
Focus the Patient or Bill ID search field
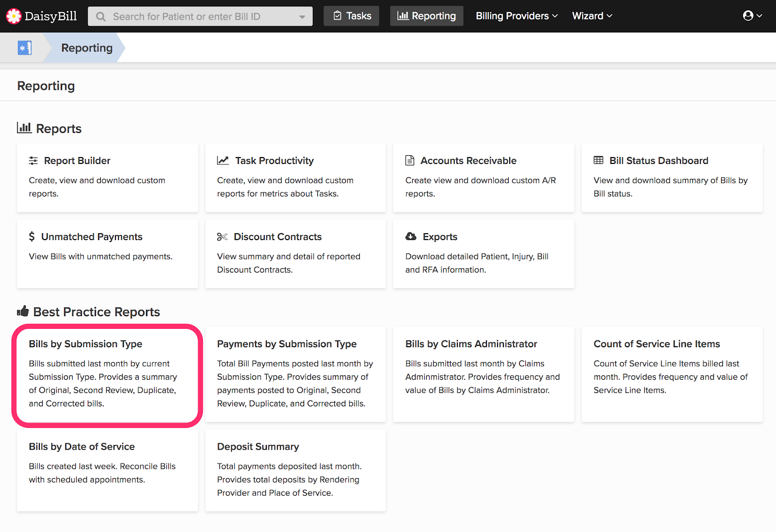200,16
